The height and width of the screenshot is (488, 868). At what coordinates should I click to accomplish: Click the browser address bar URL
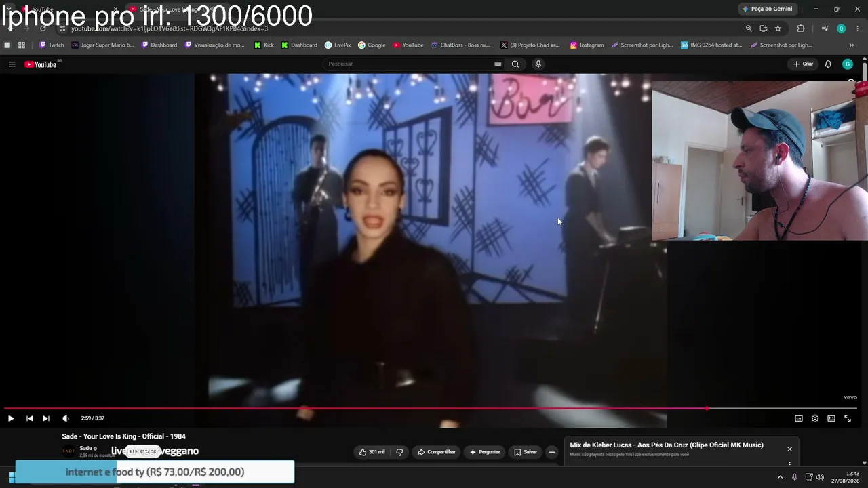coord(170,28)
